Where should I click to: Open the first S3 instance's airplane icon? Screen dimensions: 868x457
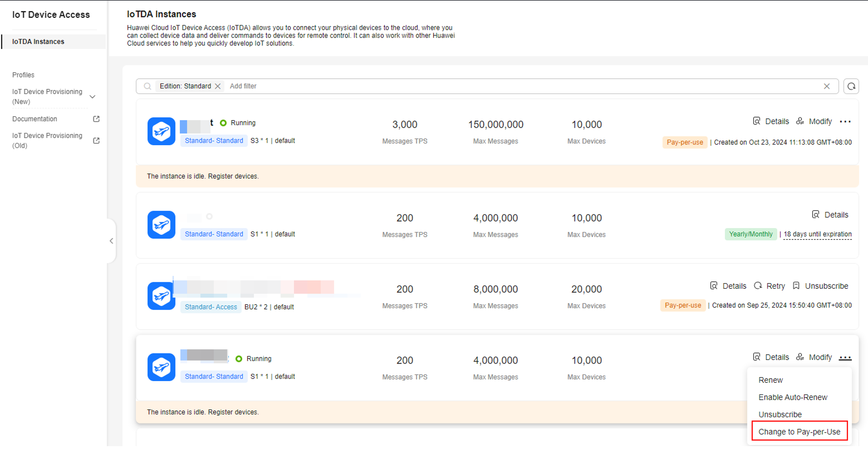[161, 131]
